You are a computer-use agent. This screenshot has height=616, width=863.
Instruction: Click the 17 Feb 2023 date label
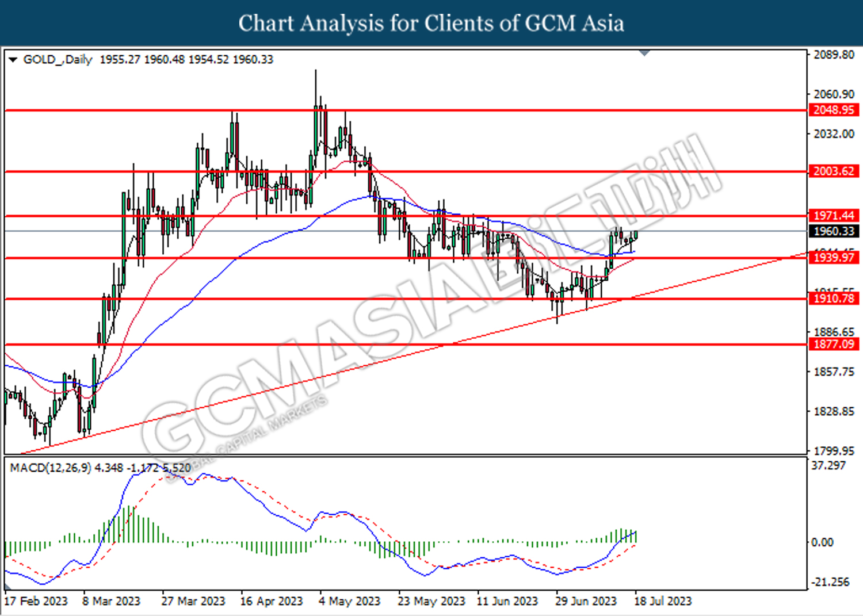(x=36, y=602)
